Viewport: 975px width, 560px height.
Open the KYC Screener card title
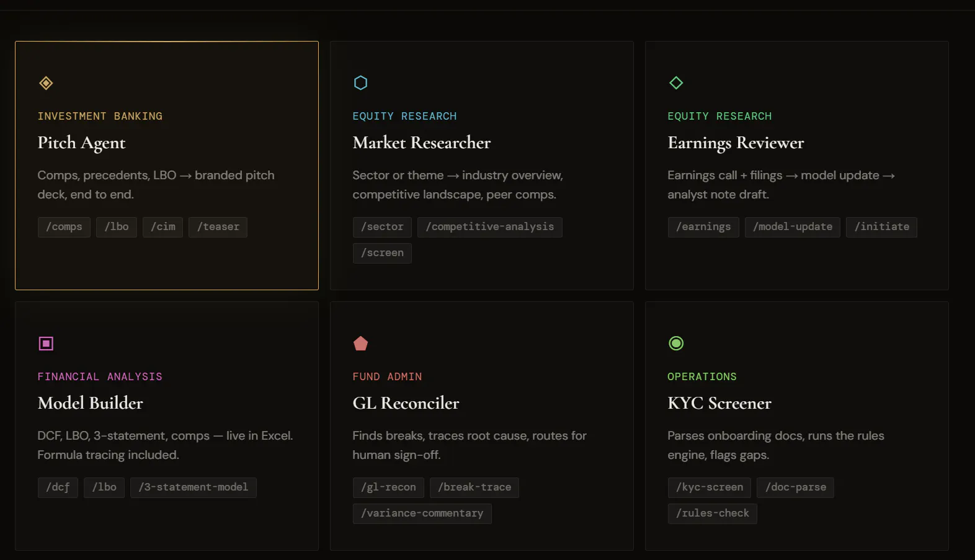pyautogui.click(x=719, y=404)
